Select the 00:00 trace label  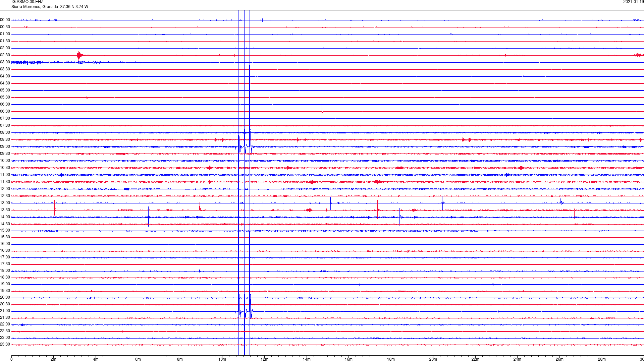pos(5,20)
